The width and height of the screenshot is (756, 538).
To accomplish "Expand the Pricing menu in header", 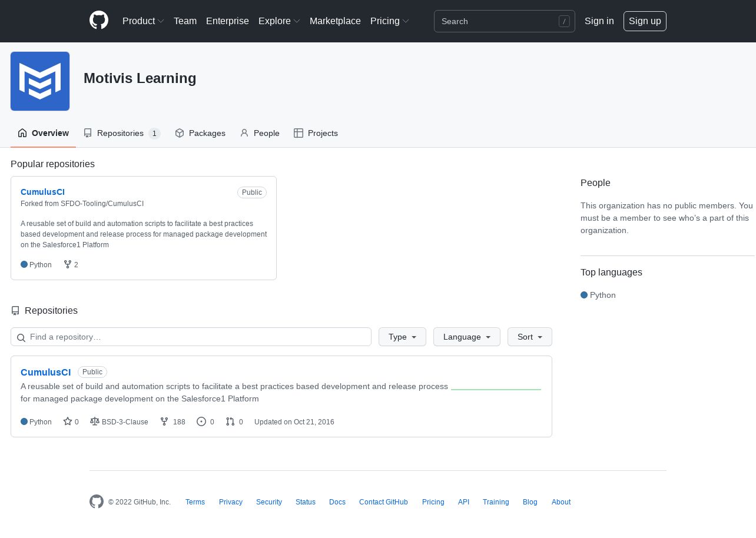I will [389, 21].
